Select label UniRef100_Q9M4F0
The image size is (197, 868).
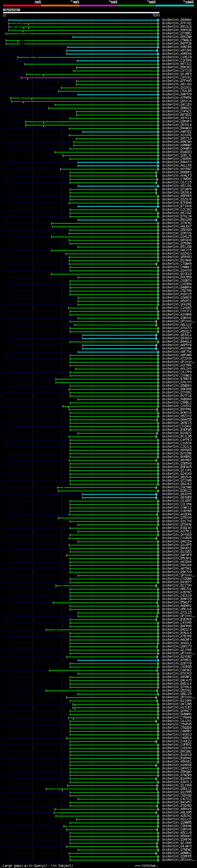pos(177,122)
